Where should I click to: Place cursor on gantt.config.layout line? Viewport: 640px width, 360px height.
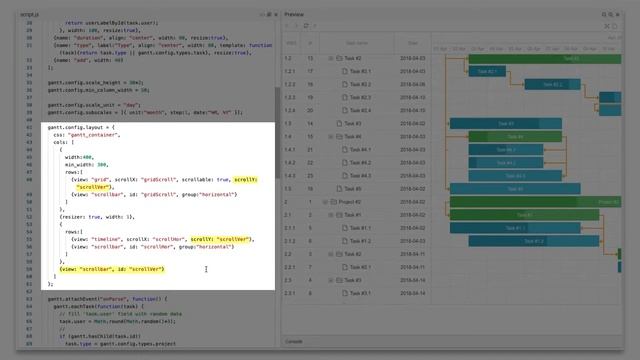pyautogui.click(x=81, y=127)
